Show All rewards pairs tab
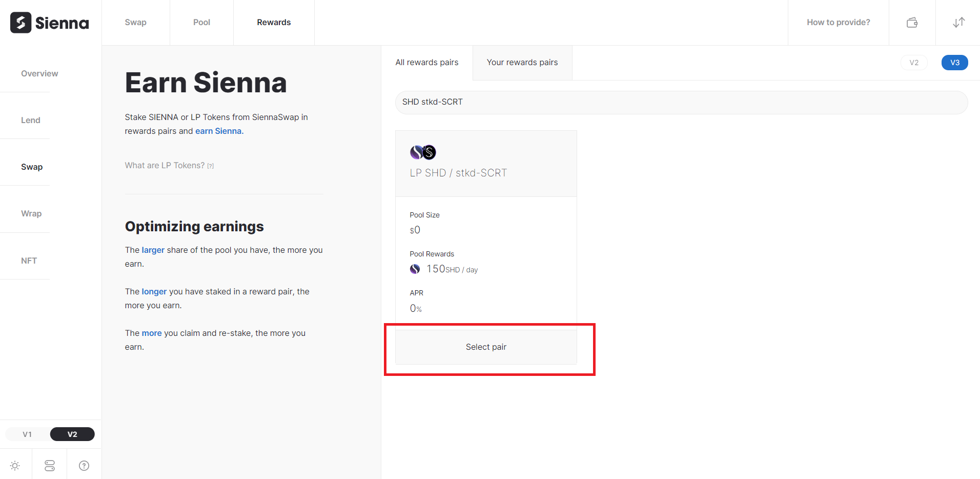The height and width of the screenshot is (479, 980). click(427, 63)
